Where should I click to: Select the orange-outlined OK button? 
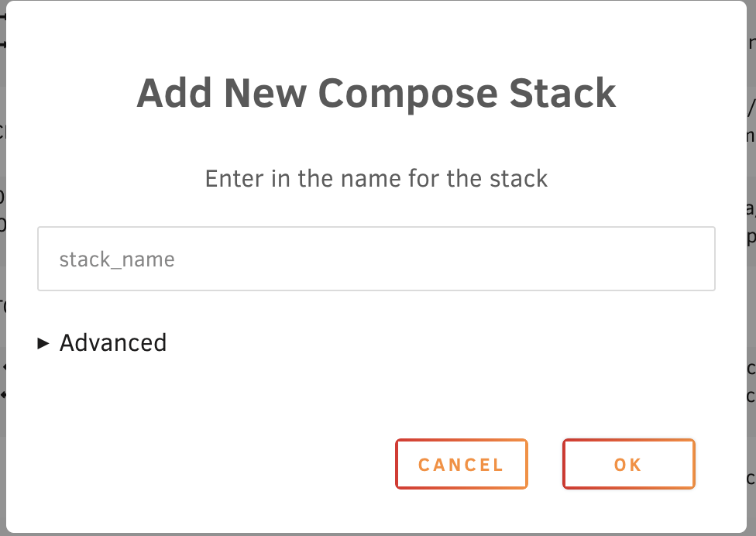tap(628, 465)
